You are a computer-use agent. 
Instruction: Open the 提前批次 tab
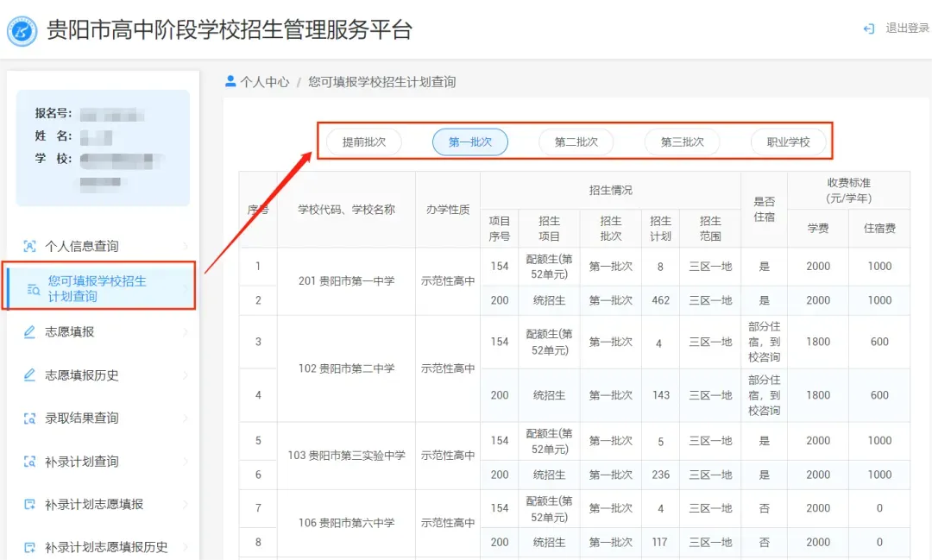[363, 142]
